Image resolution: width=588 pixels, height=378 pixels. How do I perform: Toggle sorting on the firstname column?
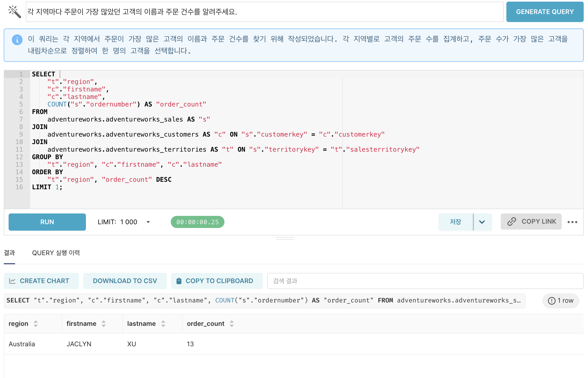coord(104,324)
